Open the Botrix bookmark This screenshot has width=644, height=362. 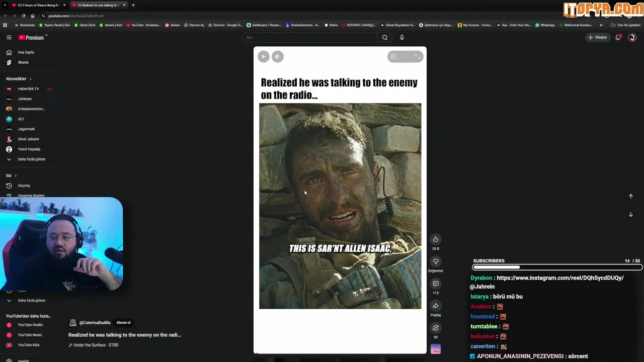coord(331,25)
